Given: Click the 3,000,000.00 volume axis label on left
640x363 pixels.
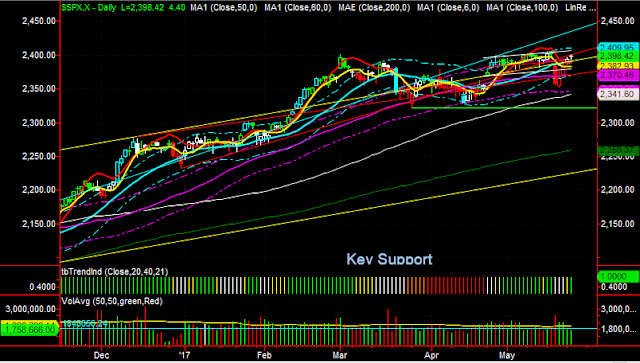Looking at the screenshot, I should click(30, 309).
